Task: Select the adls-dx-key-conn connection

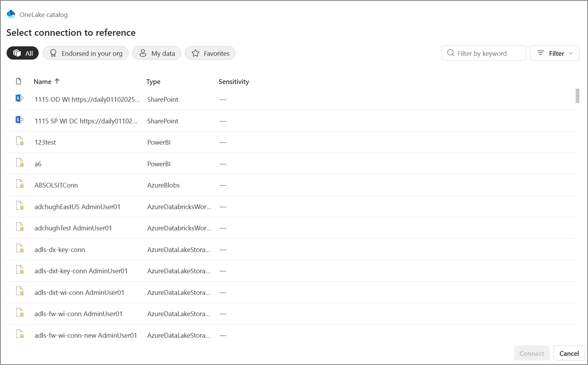Action: pos(60,250)
